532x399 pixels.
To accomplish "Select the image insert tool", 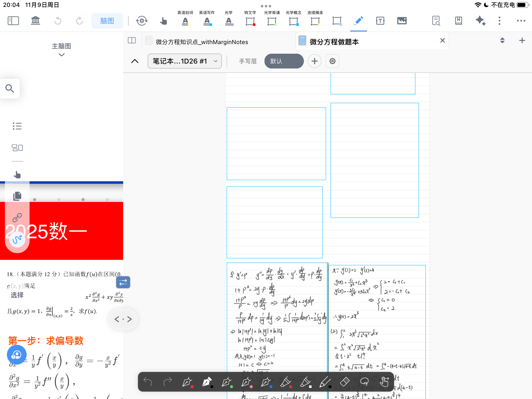I will (x=402, y=21).
